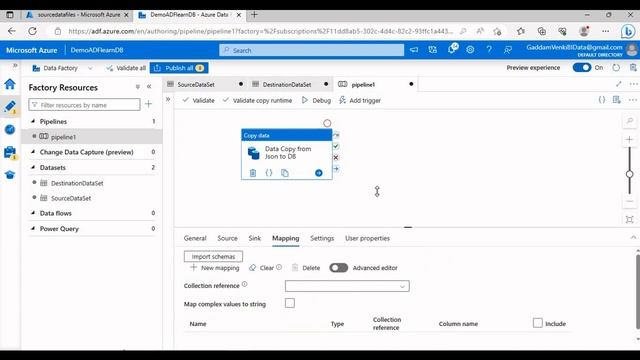This screenshot has height=360, width=640.
Task: View Copy data activity JSON code braces
Action: (x=269, y=173)
